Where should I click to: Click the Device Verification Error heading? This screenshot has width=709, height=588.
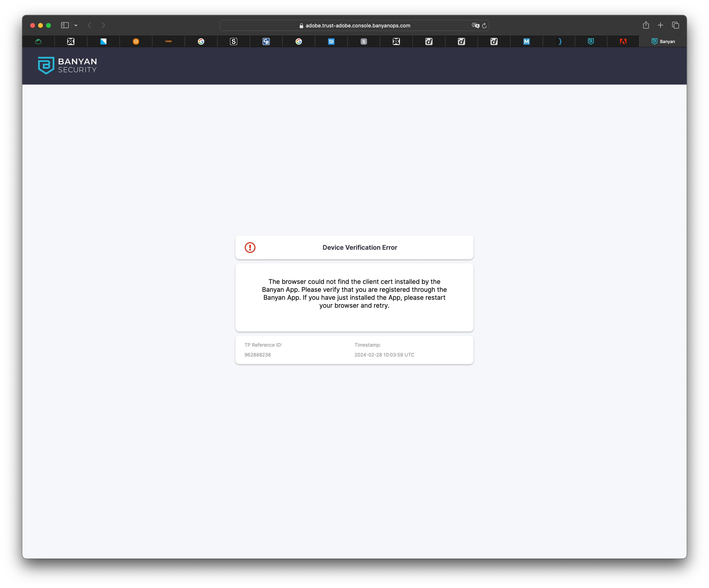pyautogui.click(x=360, y=248)
